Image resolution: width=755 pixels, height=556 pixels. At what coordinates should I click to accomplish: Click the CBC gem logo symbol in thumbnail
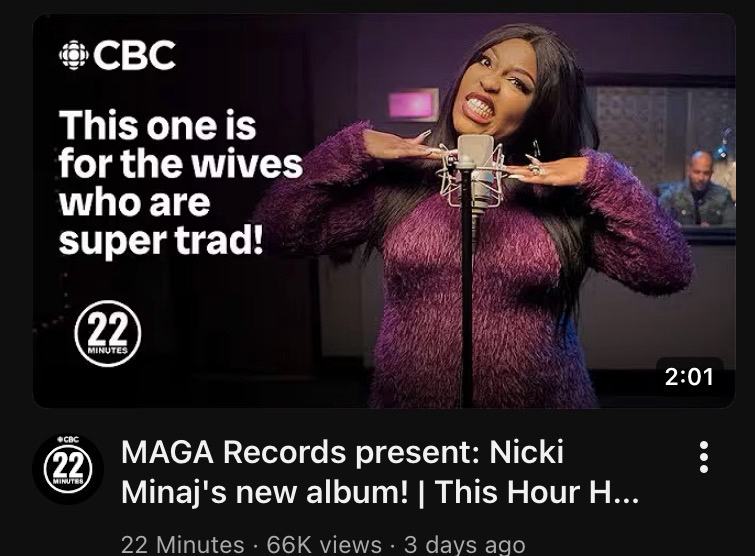(x=74, y=55)
